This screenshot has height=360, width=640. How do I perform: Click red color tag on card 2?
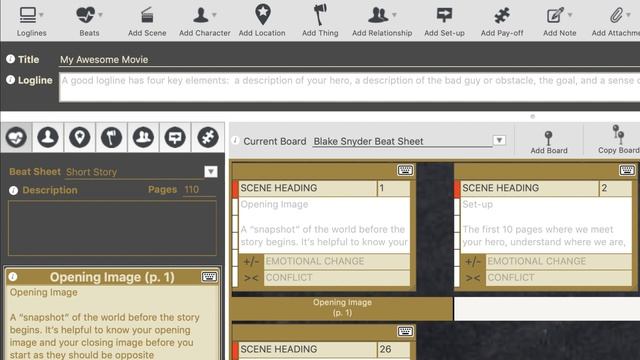tap(457, 189)
